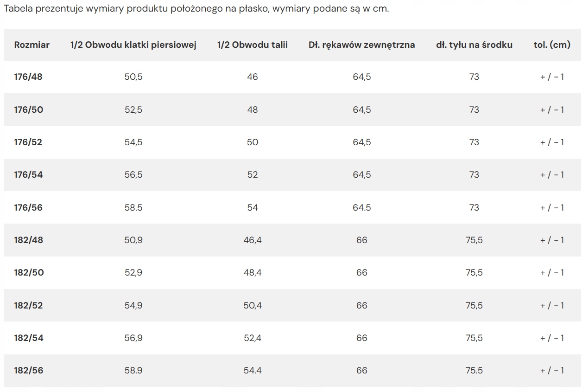Click the 176/50 size label
This screenshot has height=392, width=588.
[x=29, y=110]
